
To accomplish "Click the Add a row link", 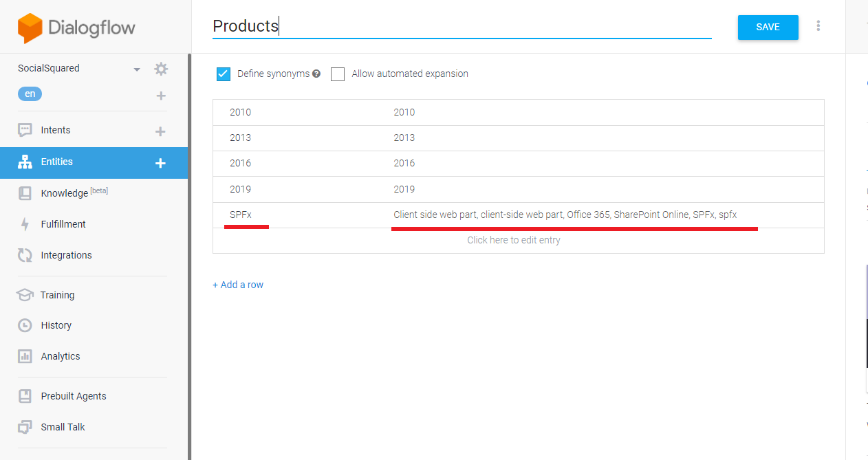I will pyautogui.click(x=238, y=285).
